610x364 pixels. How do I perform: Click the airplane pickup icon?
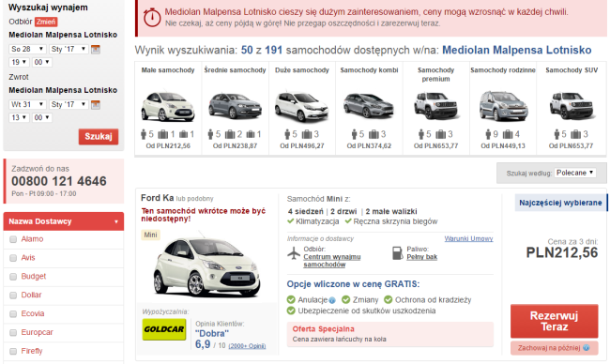[x=294, y=253]
